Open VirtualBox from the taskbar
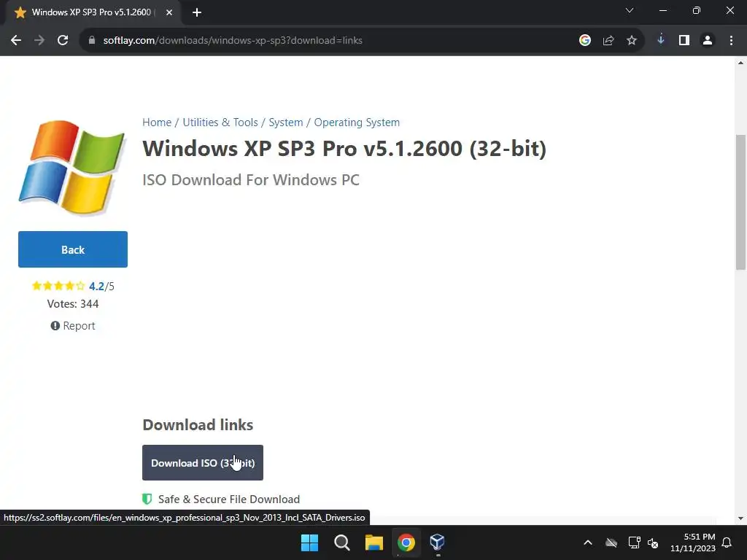The width and height of the screenshot is (747, 560). point(438,542)
